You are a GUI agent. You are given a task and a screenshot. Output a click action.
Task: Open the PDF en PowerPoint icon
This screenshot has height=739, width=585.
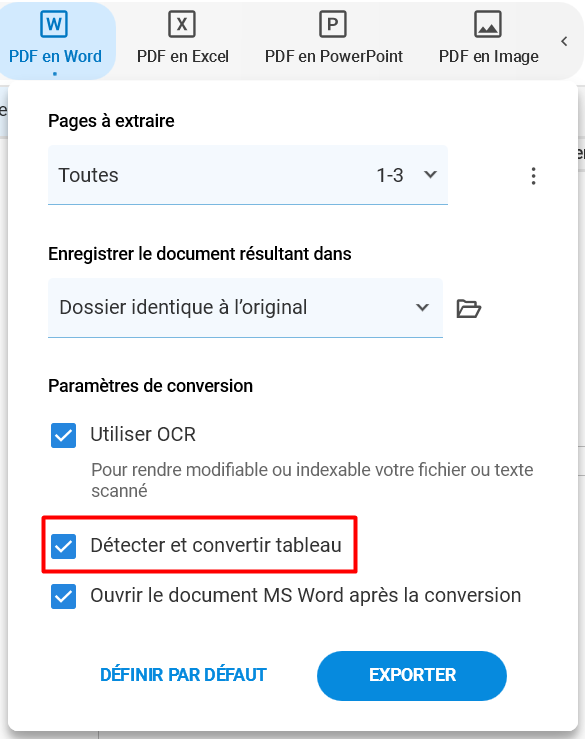pyautogui.click(x=333, y=24)
